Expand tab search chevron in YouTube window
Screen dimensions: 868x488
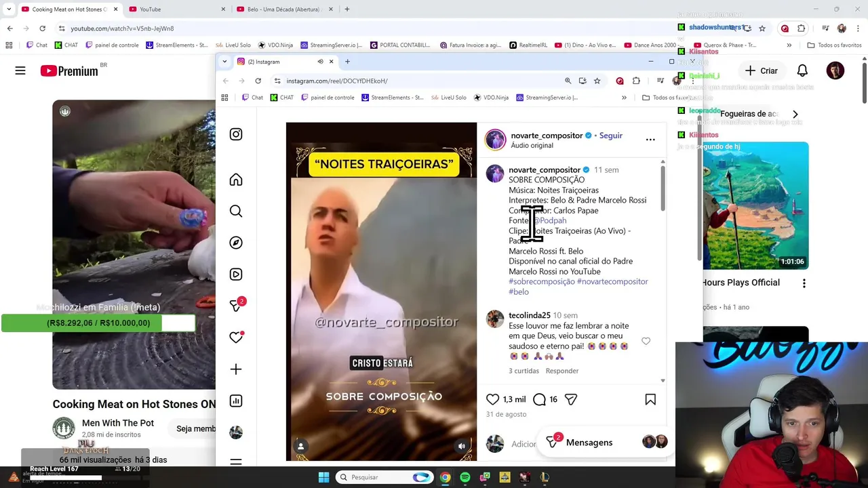(9, 9)
